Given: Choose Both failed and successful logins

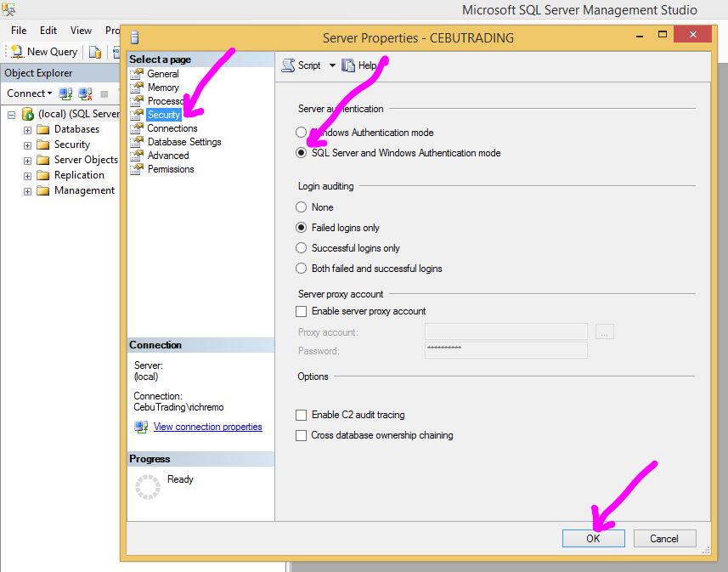Looking at the screenshot, I should point(301,269).
